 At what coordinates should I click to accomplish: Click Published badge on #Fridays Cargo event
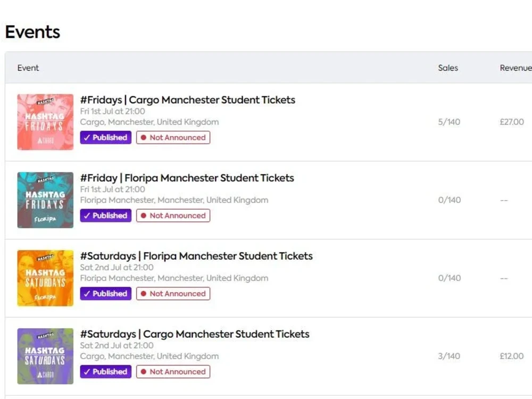pyautogui.click(x=105, y=137)
